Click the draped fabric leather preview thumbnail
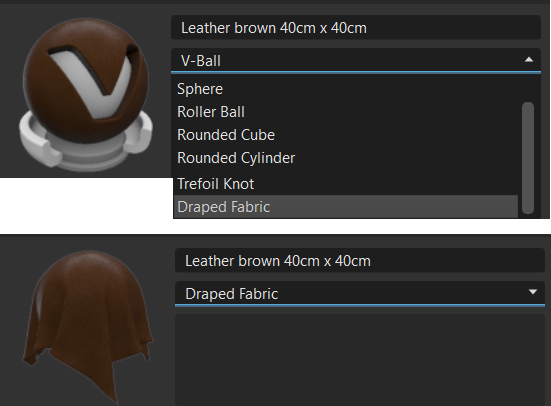The width and height of the screenshot is (551, 406). (x=88, y=326)
